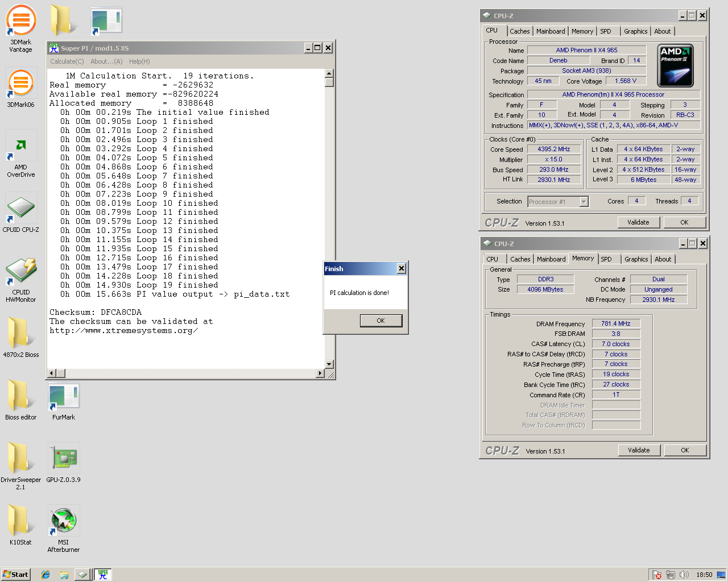Click the show desktop icon beside the clock
This screenshot has height=582, width=728.
pyautogui.click(x=721, y=575)
